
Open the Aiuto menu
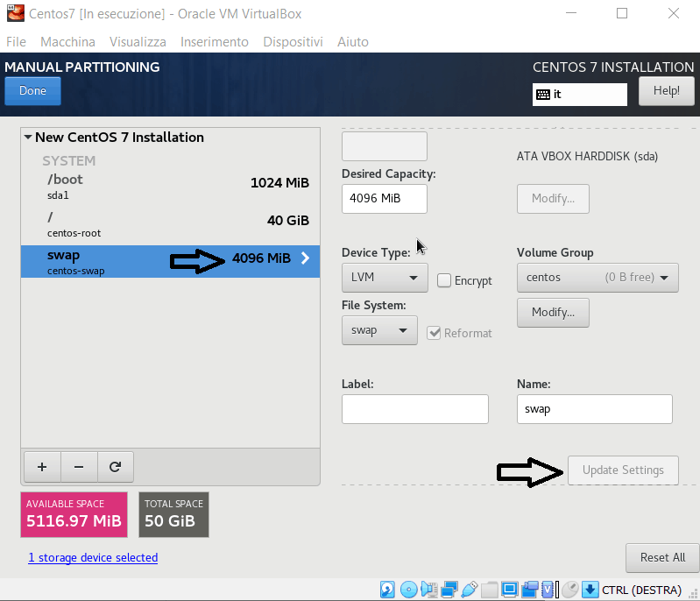(x=353, y=42)
